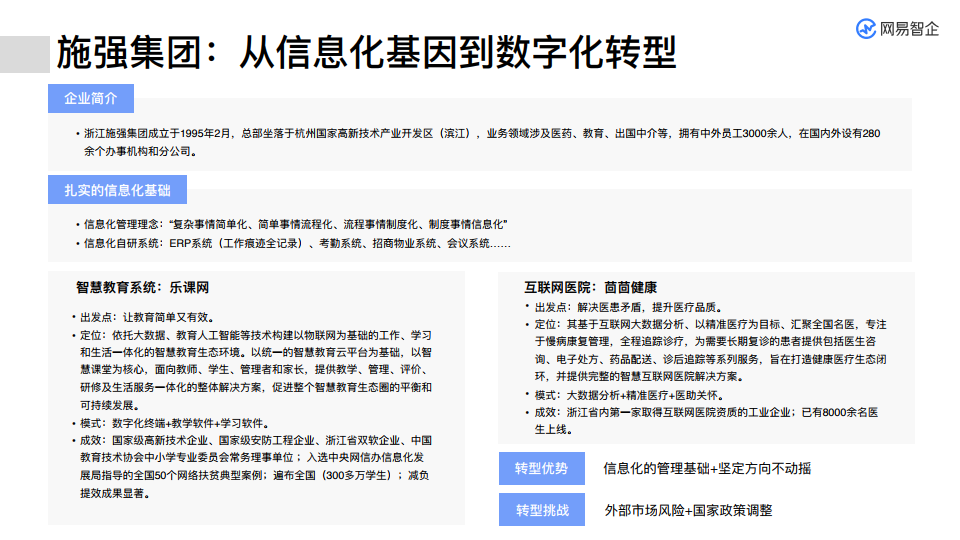Click the blue 转型优势 box
This screenshot has height=540, width=960.
coord(541,469)
